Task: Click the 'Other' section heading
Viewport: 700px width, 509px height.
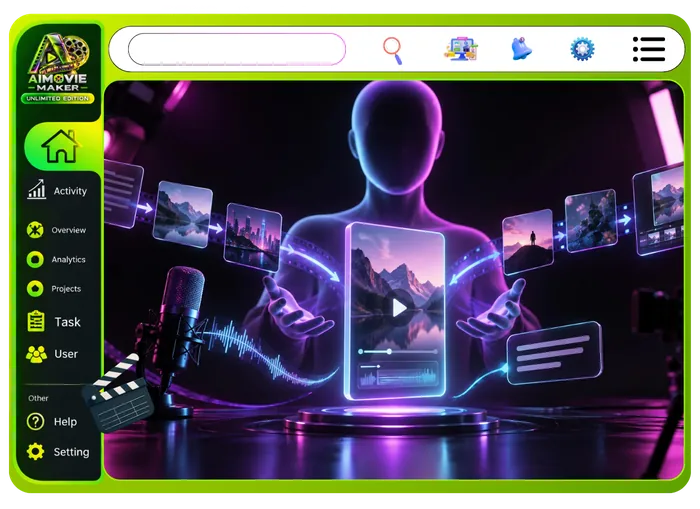Action: (x=38, y=398)
